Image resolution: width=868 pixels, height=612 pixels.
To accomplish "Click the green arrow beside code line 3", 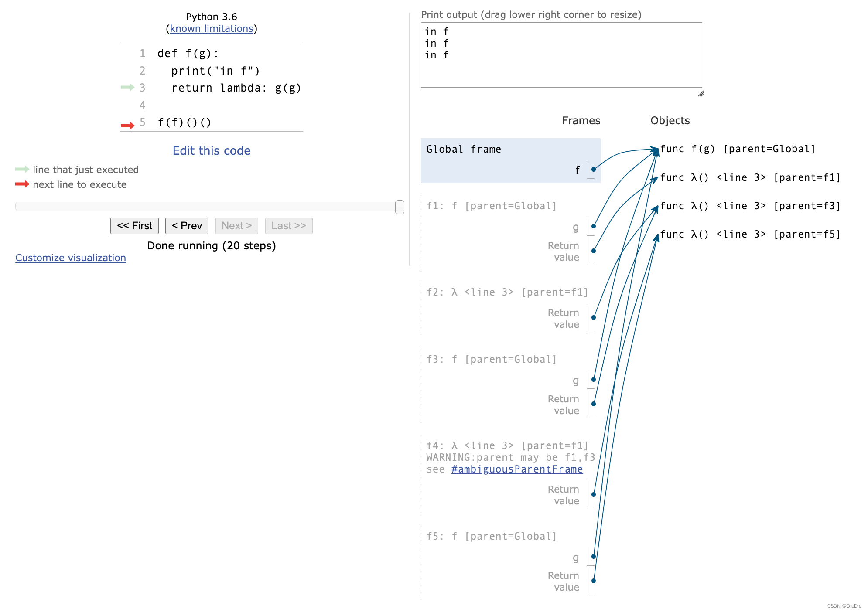I will [x=127, y=88].
